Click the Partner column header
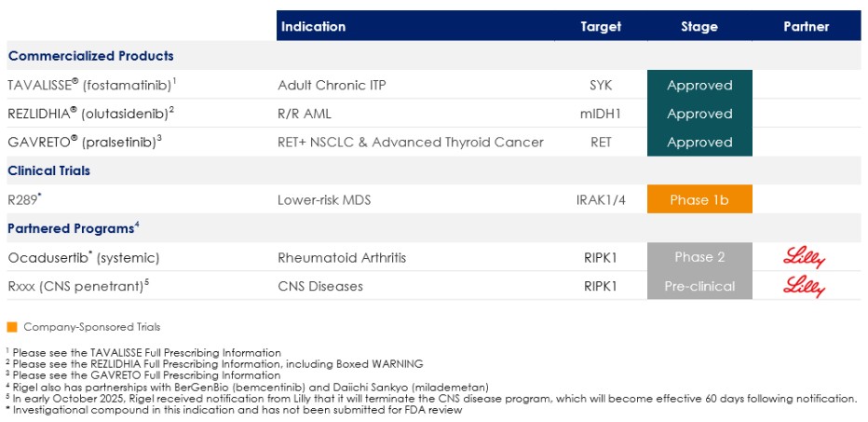Screen dimensions: 868x422 [806, 27]
